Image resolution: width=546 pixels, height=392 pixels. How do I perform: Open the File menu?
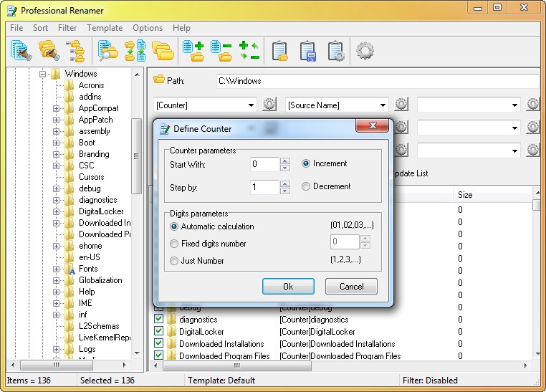pos(16,28)
